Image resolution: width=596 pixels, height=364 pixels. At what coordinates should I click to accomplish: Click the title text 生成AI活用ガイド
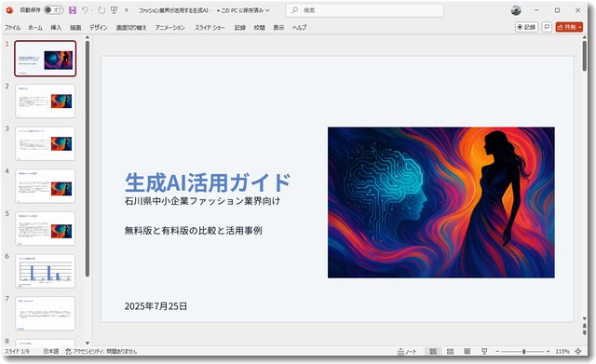pos(208,182)
